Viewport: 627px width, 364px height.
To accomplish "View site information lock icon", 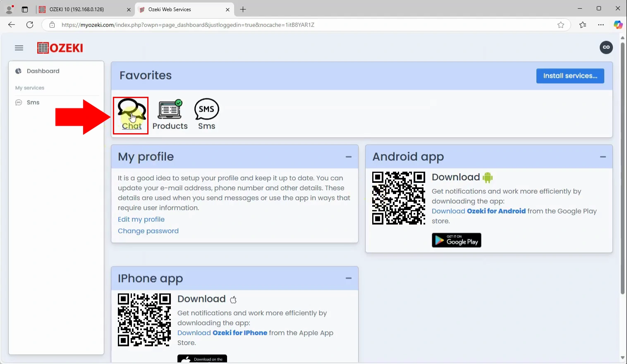I will click(52, 25).
